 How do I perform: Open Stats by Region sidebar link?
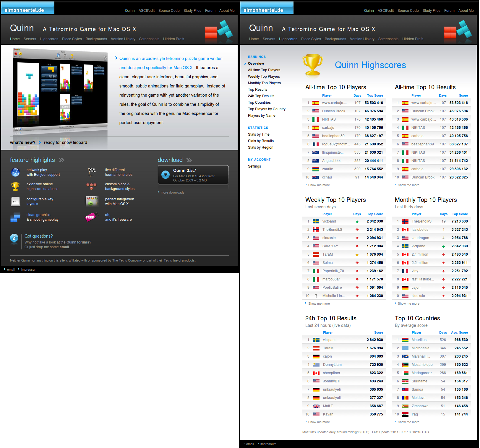(x=260, y=147)
